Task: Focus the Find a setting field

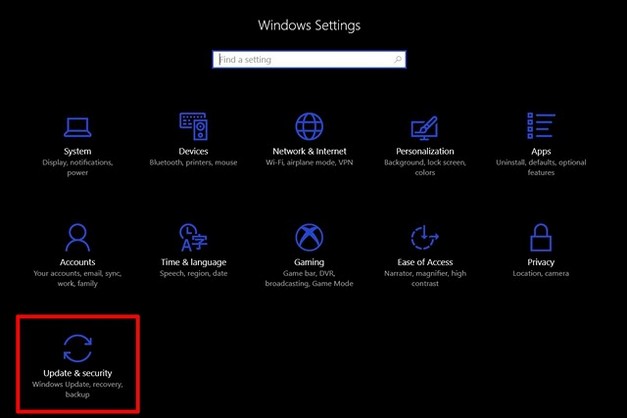Action: (x=309, y=60)
